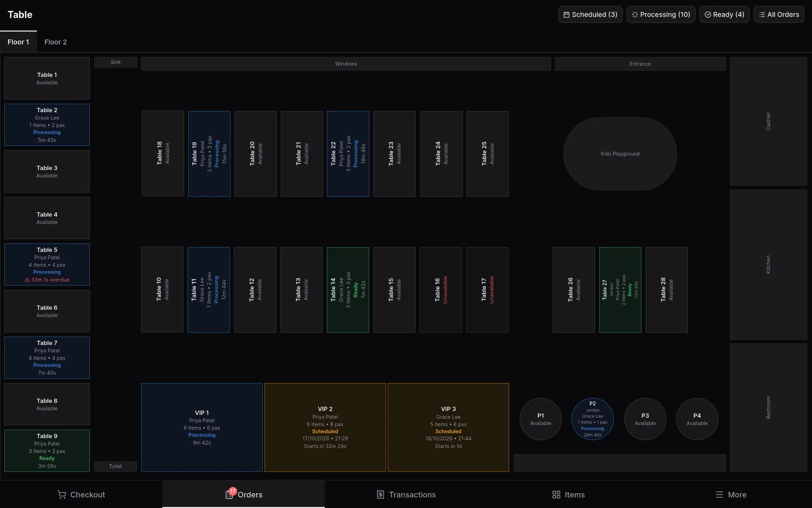Open the Items bottom tab
Viewport: 812px width, 508px height.
pos(568,494)
